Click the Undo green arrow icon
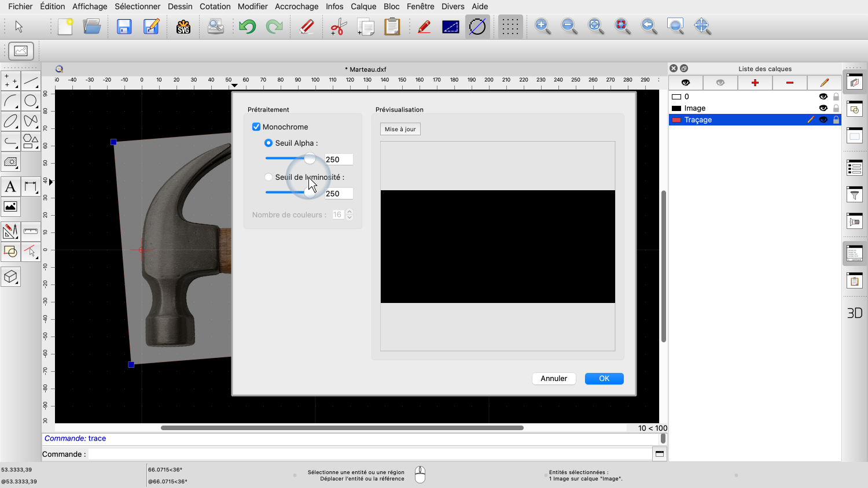Screen dimensions: 868x488 click(248, 27)
